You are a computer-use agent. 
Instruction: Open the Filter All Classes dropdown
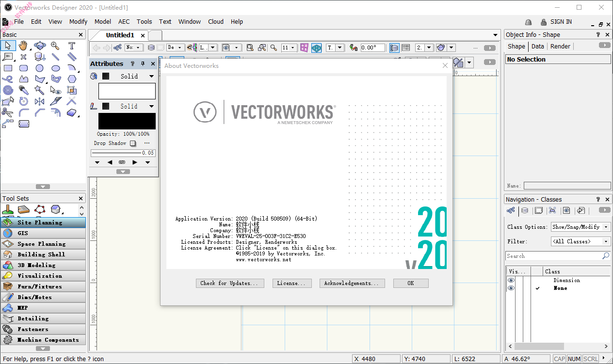pos(581,241)
